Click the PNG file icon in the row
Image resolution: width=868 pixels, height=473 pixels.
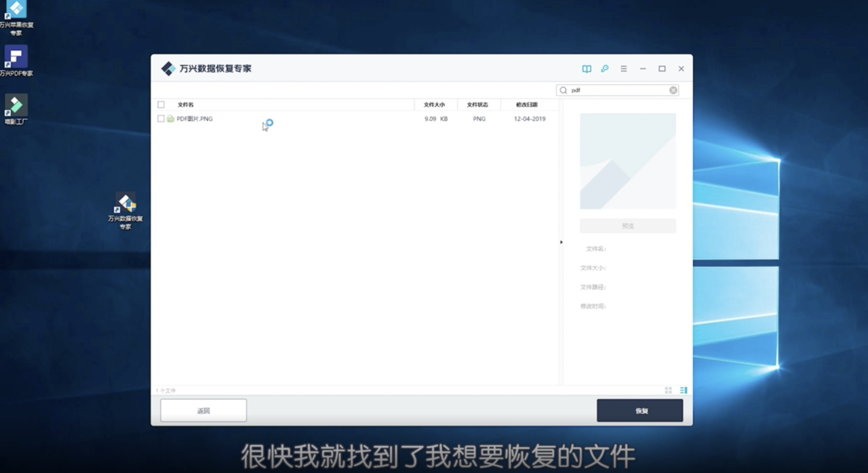pyautogui.click(x=171, y=119)
